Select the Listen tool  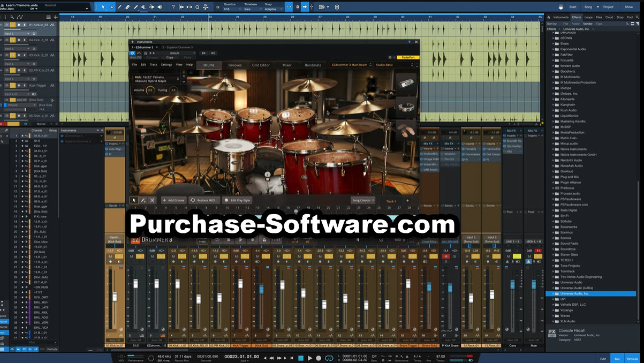coord(160,7)
